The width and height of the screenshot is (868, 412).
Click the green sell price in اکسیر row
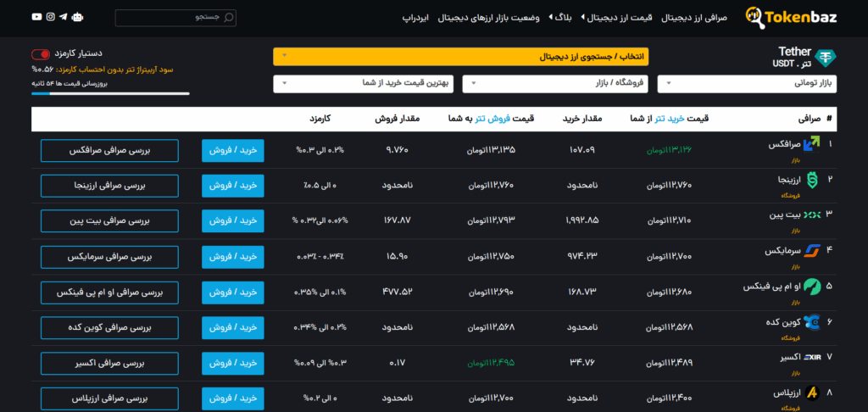(491, 363)
